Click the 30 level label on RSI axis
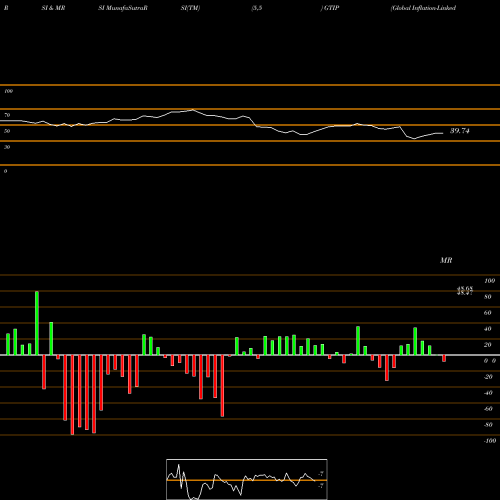This screenshot has width=500, height=500. pos(7,147)
